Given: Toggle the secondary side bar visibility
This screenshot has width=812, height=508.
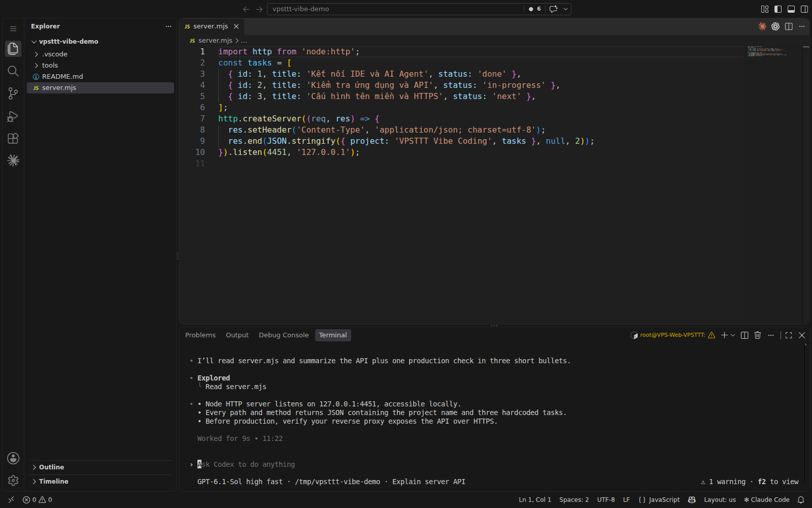Looking at the screenshot, I should [x=804, y=9].
